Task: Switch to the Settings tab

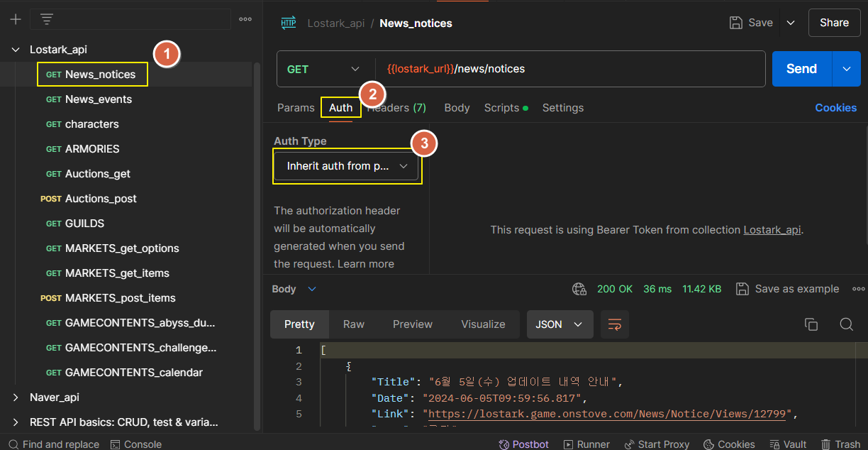Action: [x=563, y=108]
